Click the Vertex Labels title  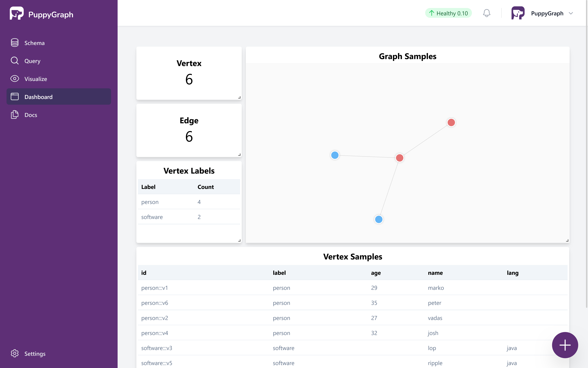(189, 171)
